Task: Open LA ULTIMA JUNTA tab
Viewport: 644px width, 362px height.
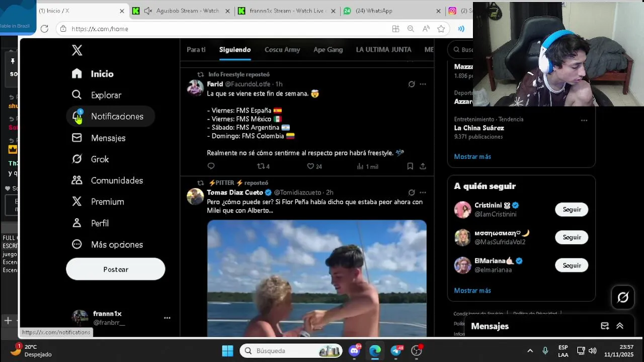Action: click(x=383, y=50)
